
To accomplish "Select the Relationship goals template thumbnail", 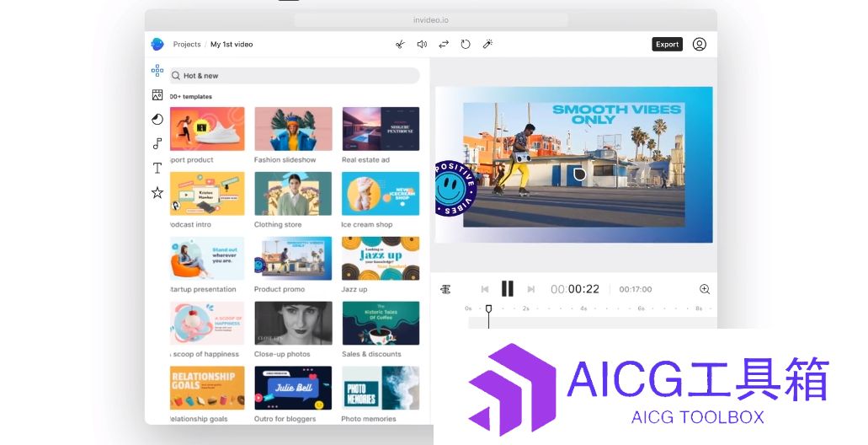I will coord(207,388).
